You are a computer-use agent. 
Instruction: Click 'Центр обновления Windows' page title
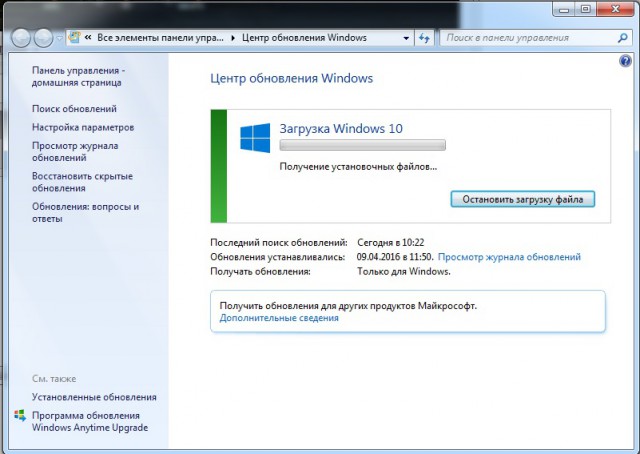291,78
